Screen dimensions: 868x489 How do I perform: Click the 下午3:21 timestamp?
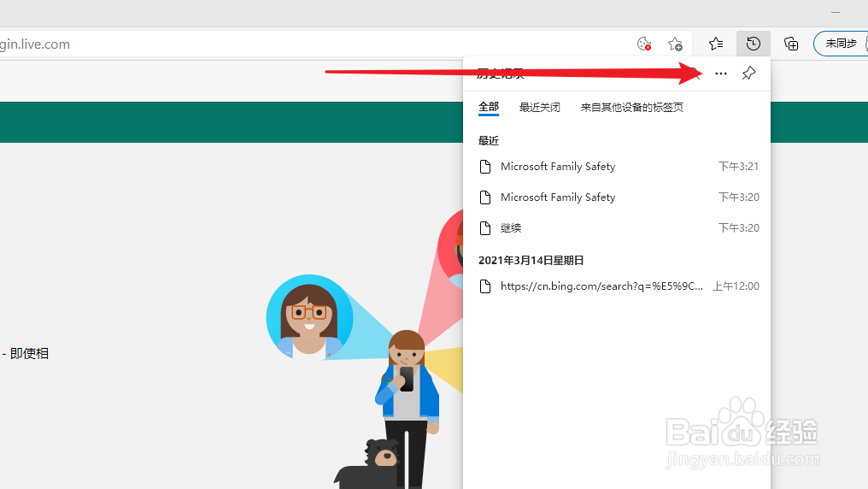(x=738, y=167)
